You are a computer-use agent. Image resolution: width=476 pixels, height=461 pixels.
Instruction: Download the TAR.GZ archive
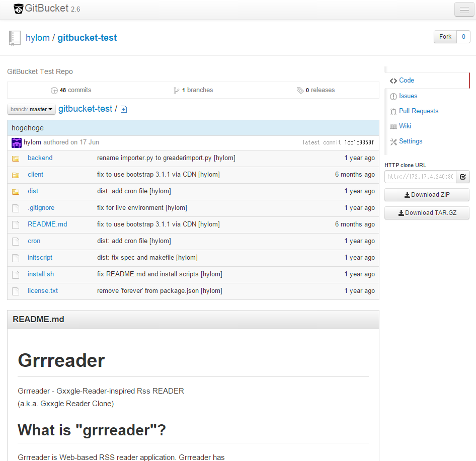(427, 213)
